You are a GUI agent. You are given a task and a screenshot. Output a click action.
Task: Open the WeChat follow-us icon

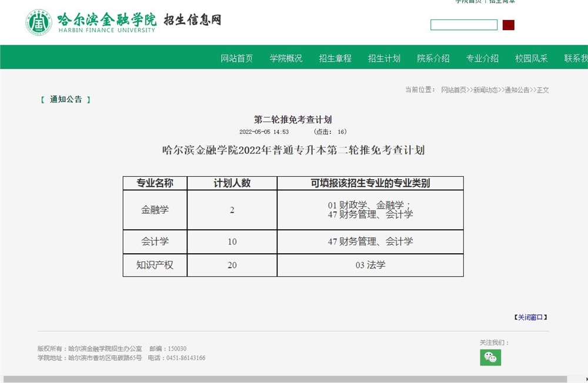click(490, 358)
